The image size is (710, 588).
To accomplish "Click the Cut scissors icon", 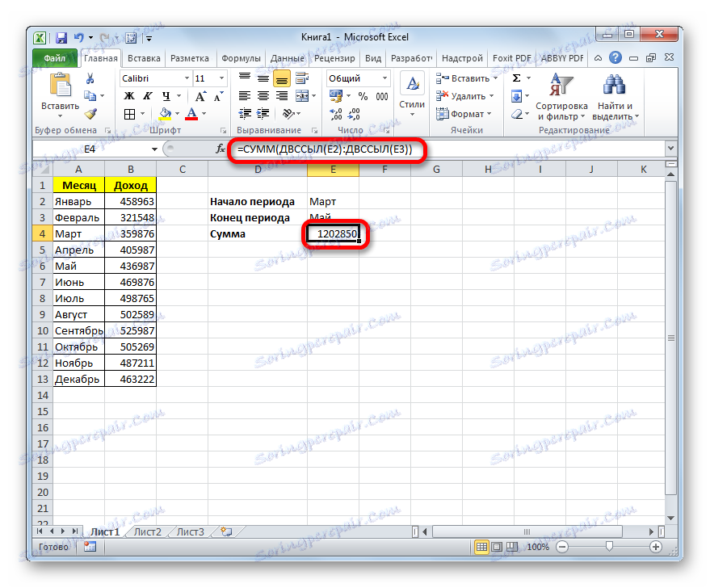I will (90, 78).
